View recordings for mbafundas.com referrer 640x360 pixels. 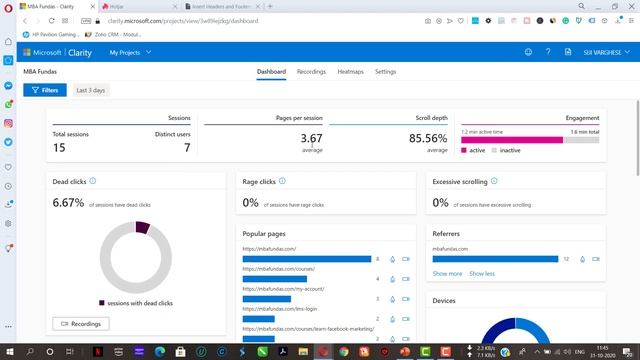point(596,259)
